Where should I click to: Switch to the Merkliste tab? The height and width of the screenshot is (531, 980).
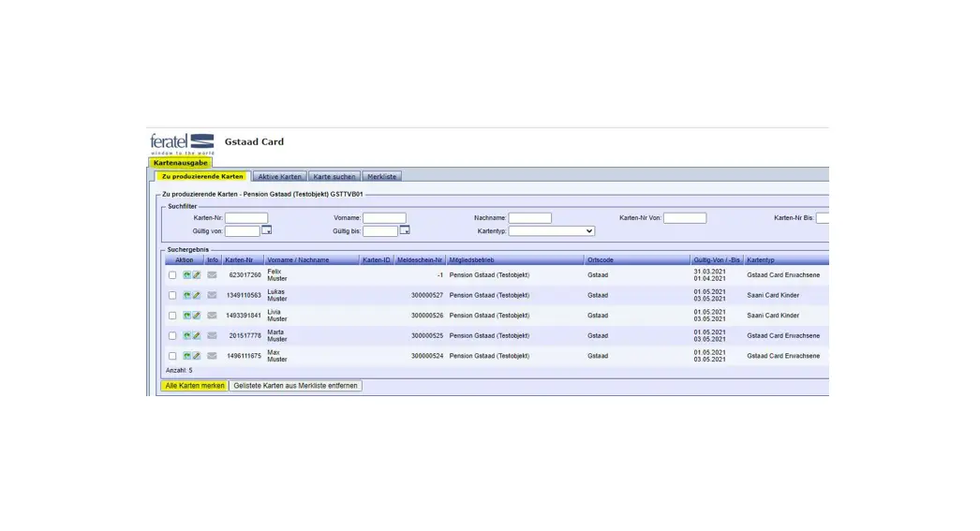[x=382, y=177]
